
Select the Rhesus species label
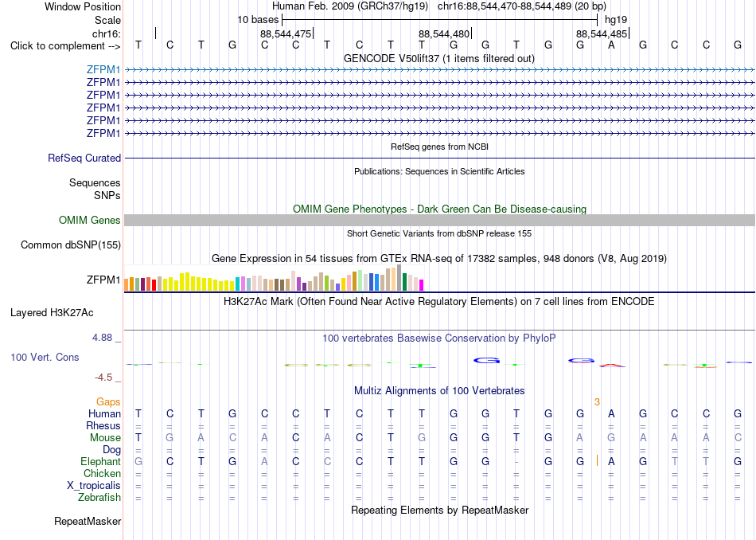click(x=103, y=425)
